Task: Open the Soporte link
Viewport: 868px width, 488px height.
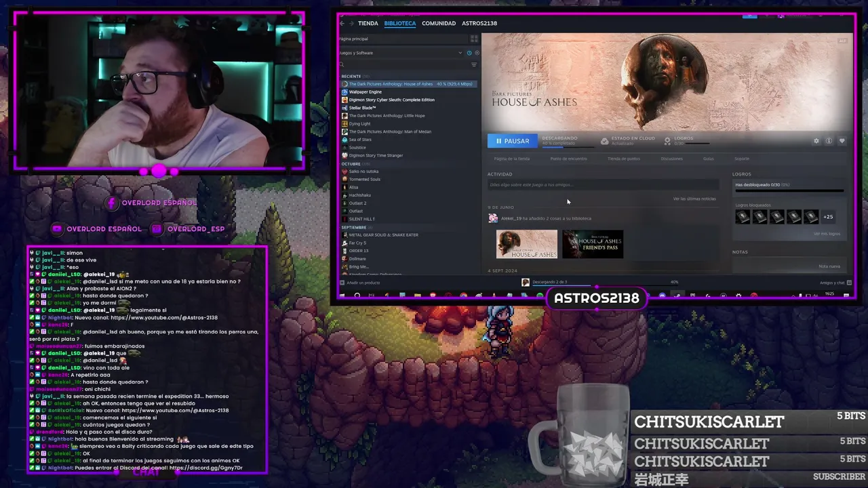Action: coord(742,159)
